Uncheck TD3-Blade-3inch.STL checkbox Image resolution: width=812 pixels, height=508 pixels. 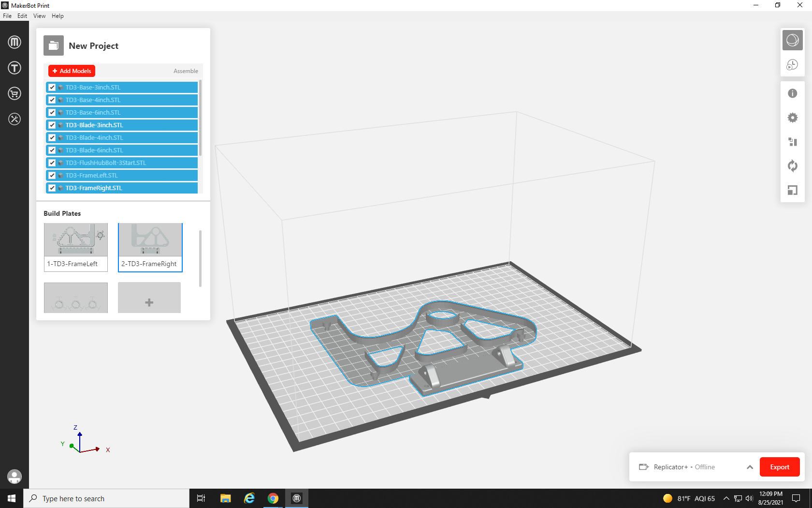coord(52,125)
